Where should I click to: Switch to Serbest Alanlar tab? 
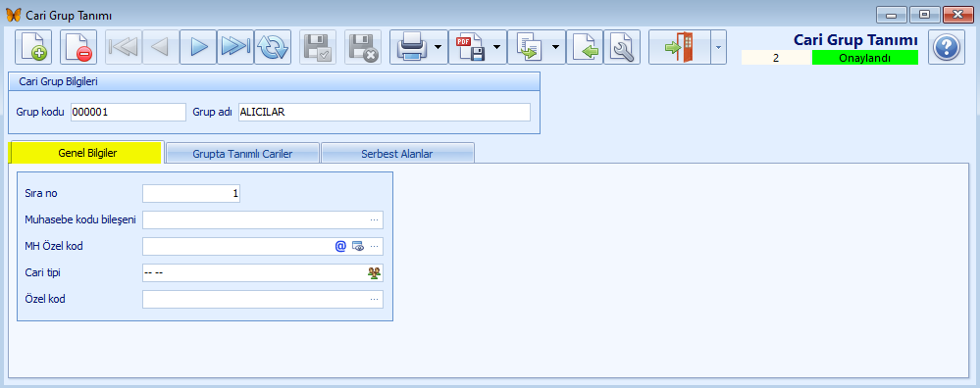coord(397,154)
